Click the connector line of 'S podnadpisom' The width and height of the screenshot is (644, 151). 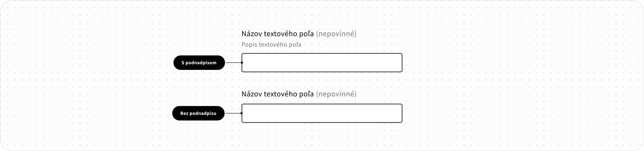pyautogui.click(x=234, y=62)
